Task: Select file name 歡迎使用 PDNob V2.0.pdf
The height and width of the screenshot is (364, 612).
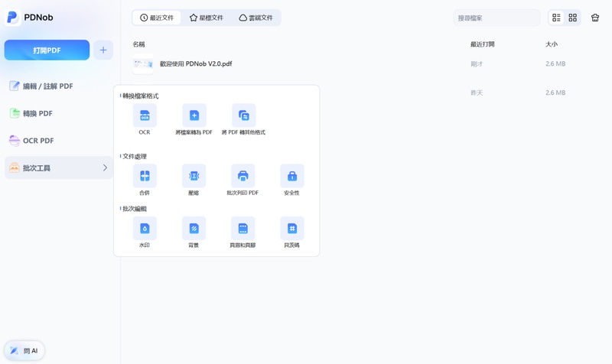Action: pyautogui.click(x=196, y=63)
